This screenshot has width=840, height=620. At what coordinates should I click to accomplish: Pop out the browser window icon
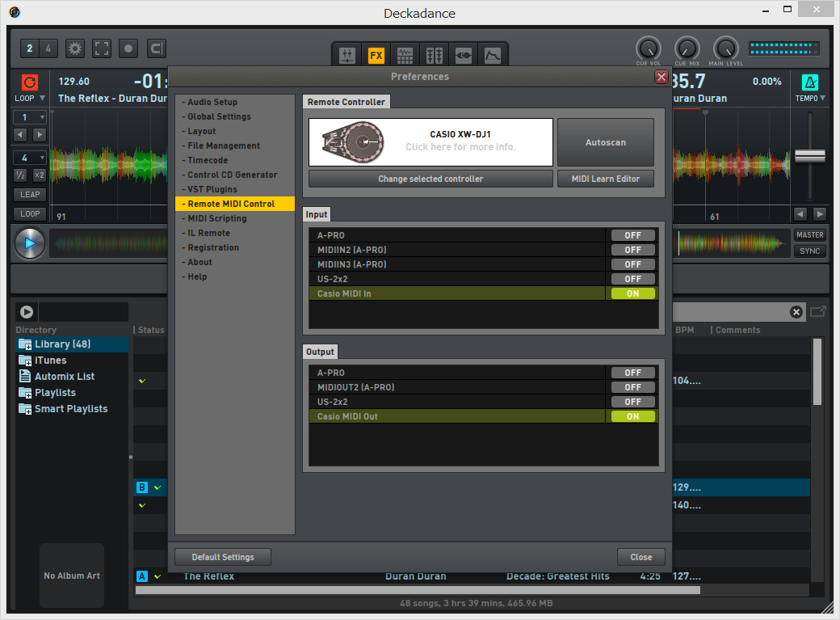(818, 311)
